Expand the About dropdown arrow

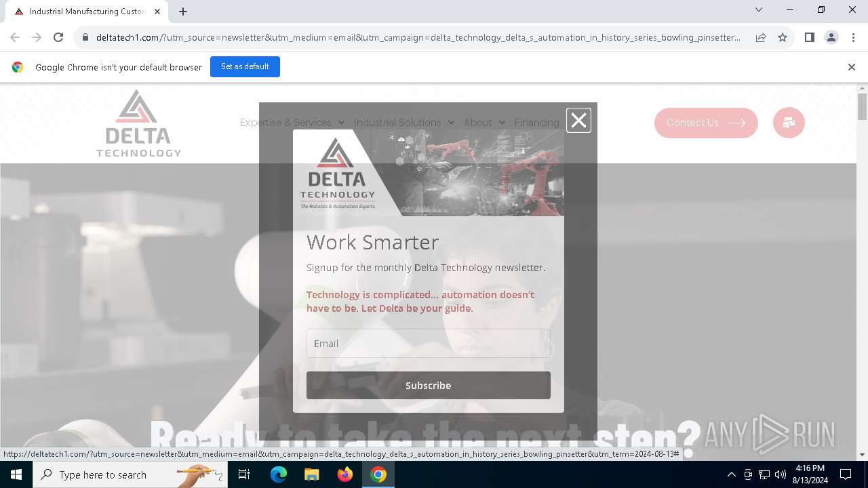(502, 123)
